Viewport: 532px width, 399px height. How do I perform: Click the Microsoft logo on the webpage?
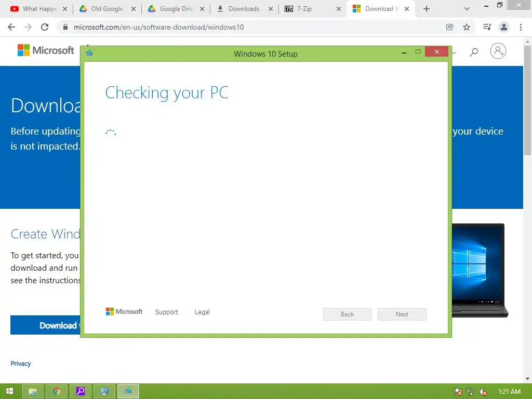(x=46, y=50)
